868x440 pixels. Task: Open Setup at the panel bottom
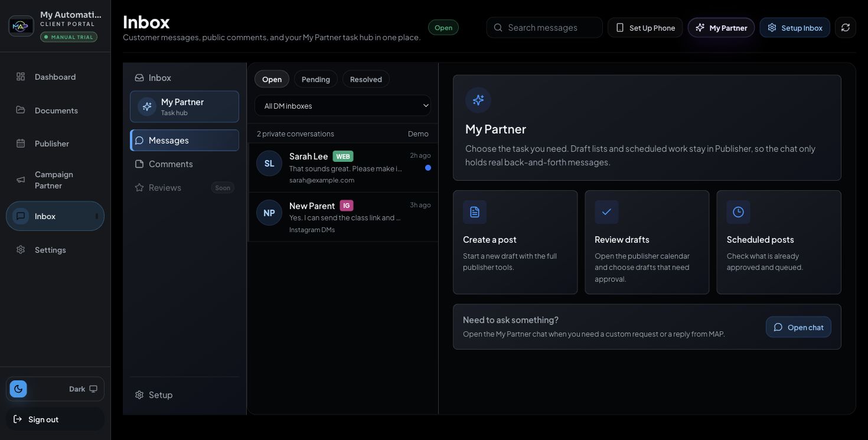point(184,395)
